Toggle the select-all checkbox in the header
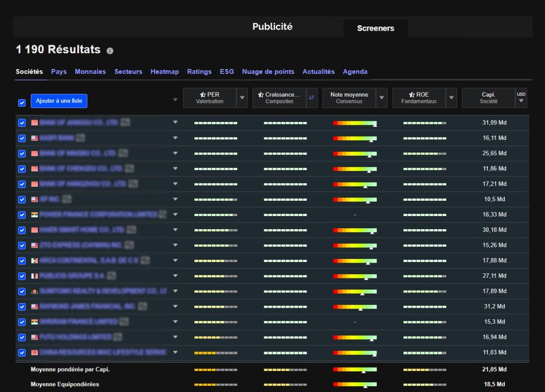 [x=22, y=103]
